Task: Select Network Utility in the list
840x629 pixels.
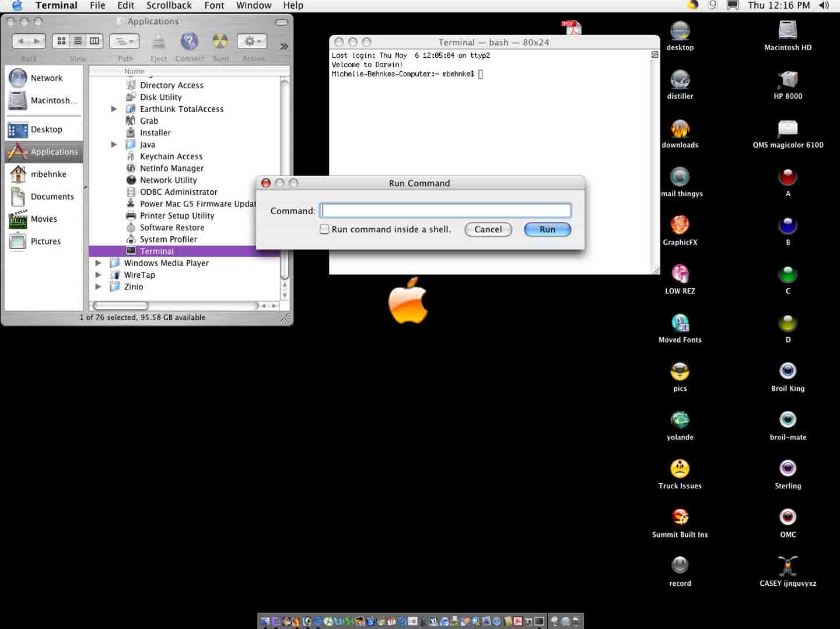Action: click(168, 180)
